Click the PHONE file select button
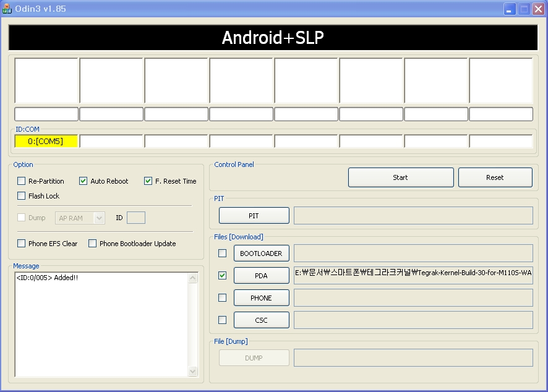 (261, 298)
